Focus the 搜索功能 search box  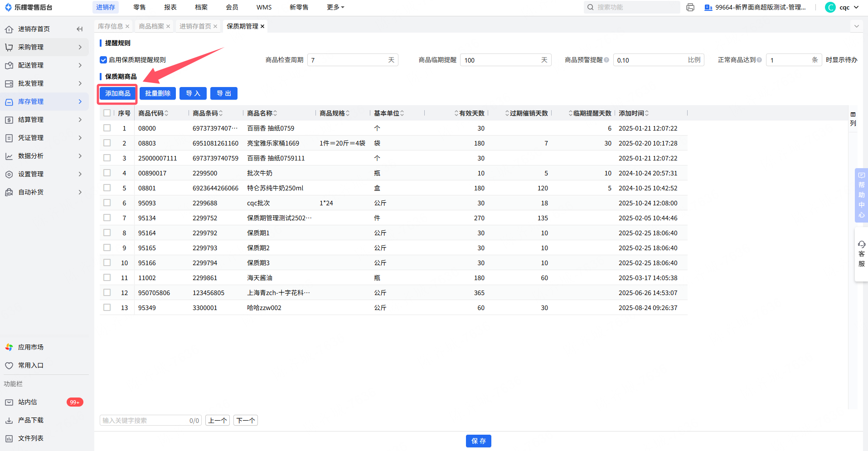[632, 7]
